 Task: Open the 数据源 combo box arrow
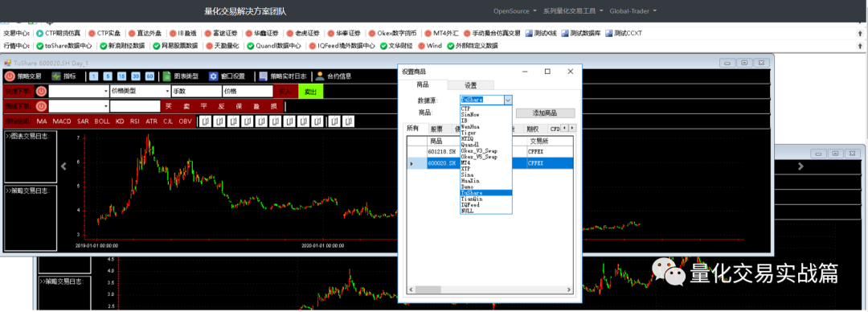[508, 100]
